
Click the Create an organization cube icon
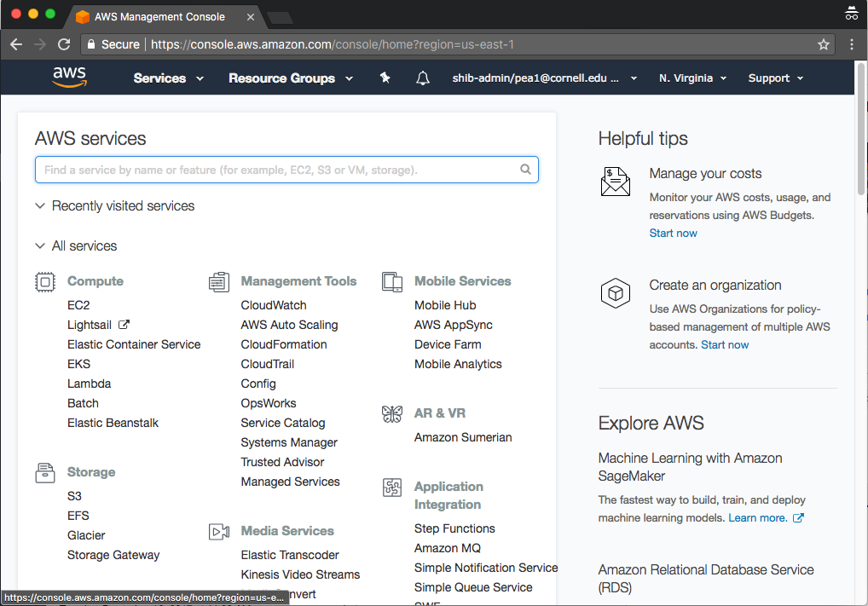tap(615, 292)
